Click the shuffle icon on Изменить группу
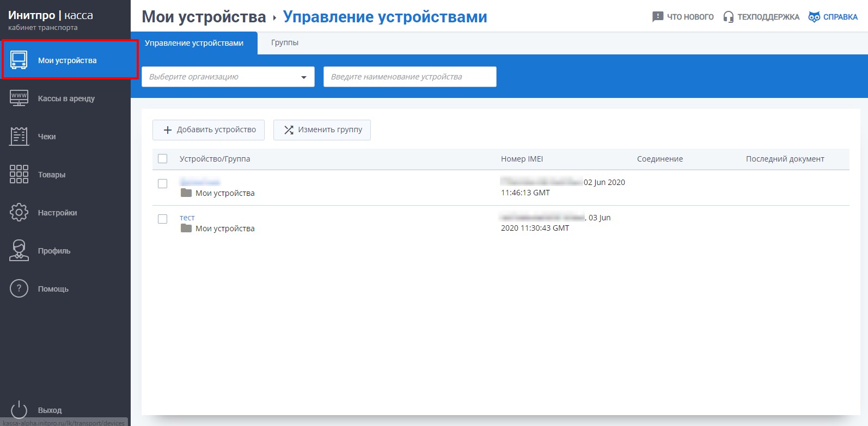The image size is (868, 426). click(x=289, y=130)
